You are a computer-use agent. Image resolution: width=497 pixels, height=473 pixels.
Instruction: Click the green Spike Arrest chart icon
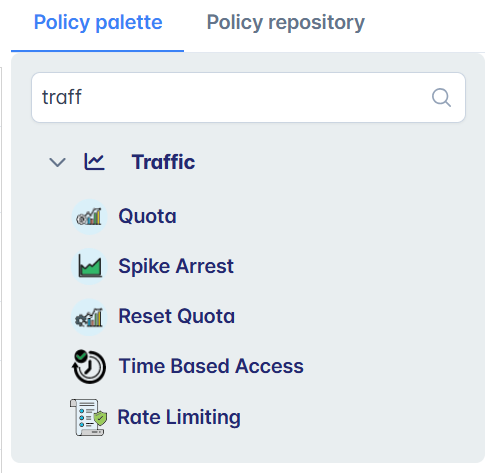click(89, 266)
